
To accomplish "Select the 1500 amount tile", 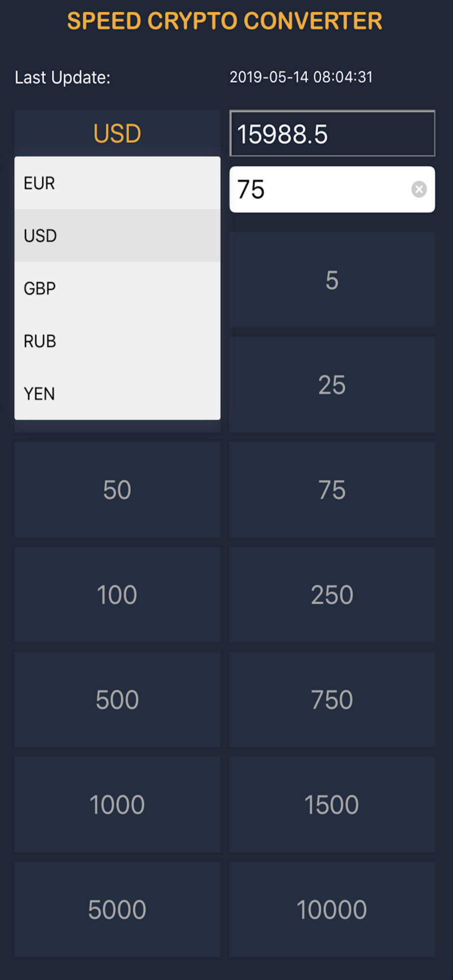I will [x=332, y=804].
